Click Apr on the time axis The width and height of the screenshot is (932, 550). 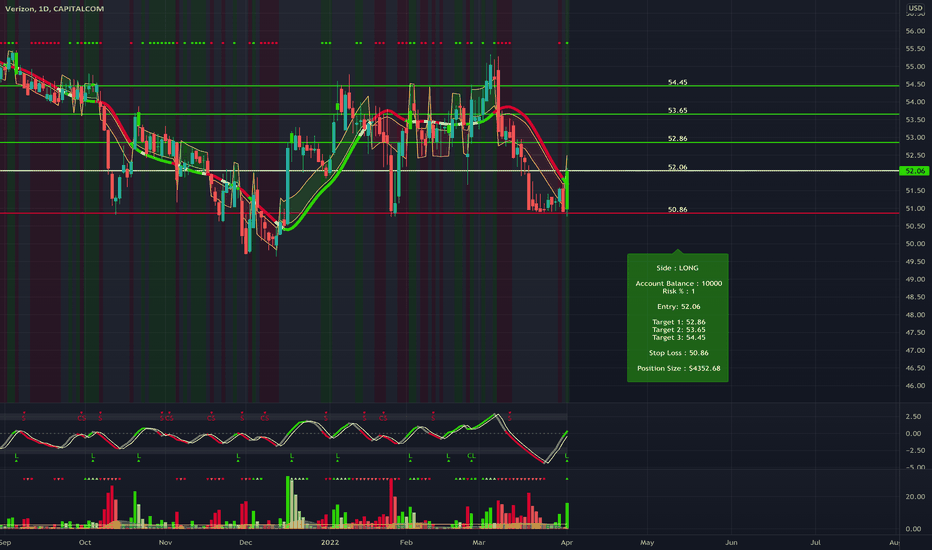point(566,542)
